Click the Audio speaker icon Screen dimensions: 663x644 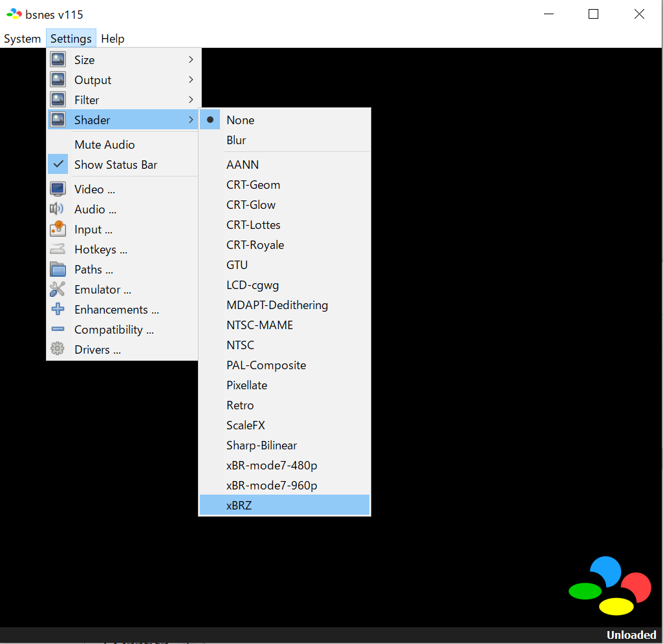pos(57,209)
